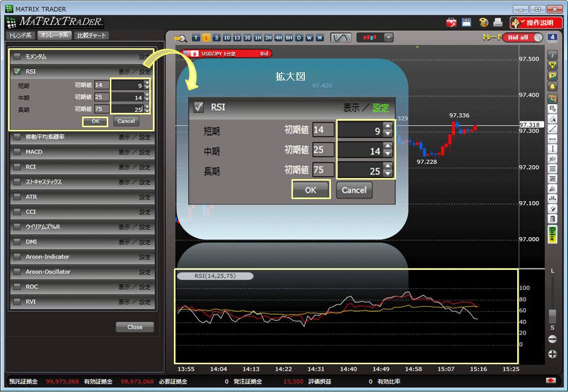The image size is (568, 392).
Task: Click the 短期 period input field
Action: (128, 85)
